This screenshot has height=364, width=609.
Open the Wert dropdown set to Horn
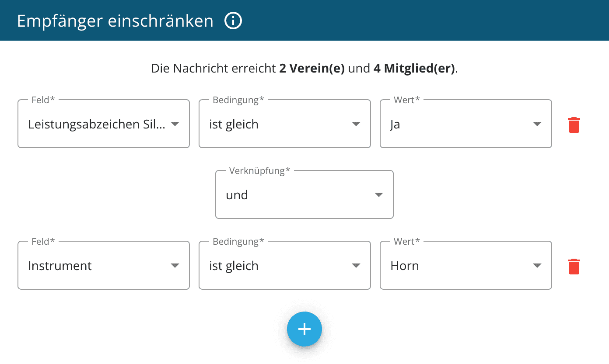[459, 266]
